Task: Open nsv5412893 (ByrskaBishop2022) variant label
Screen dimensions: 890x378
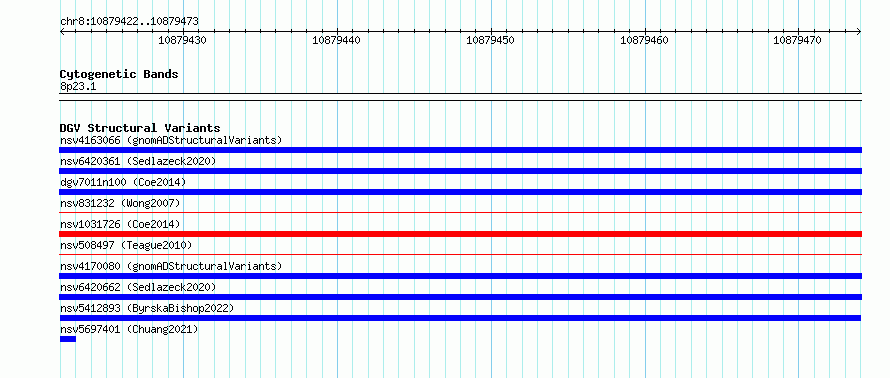Action: (x=147, y=308)
